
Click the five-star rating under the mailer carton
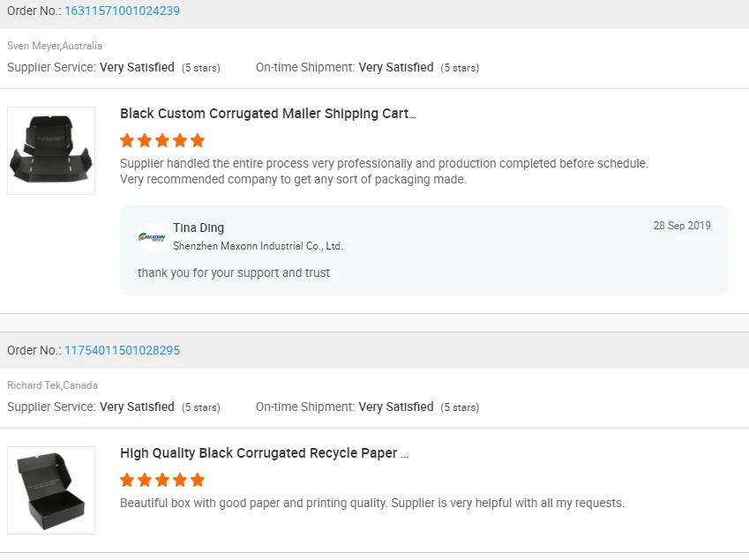pos(162,140)
